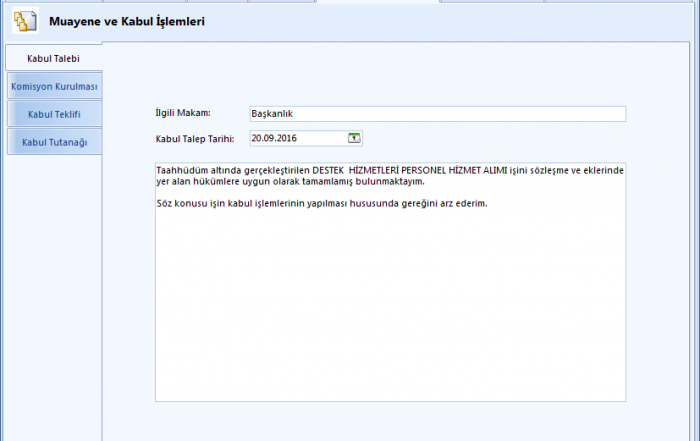
Task: Place cursor on 'DESTEK HİZMETLERİ' in the text
Action: 354,171
